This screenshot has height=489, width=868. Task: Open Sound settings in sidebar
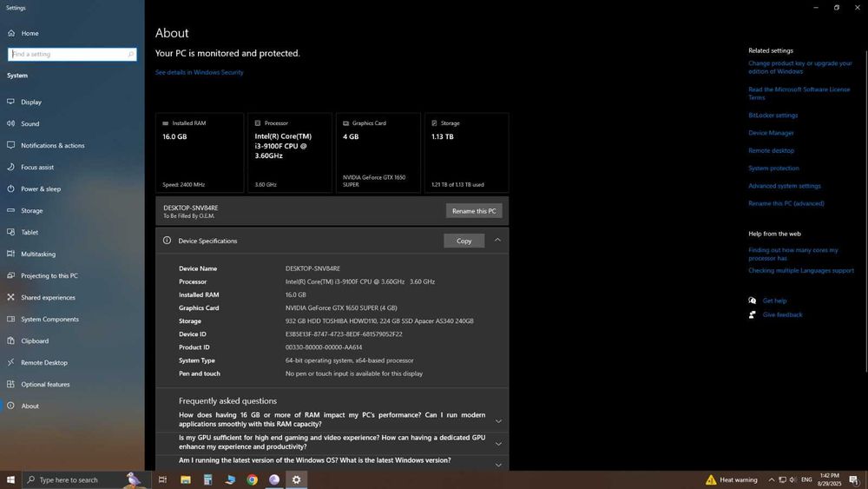point(30,123)
